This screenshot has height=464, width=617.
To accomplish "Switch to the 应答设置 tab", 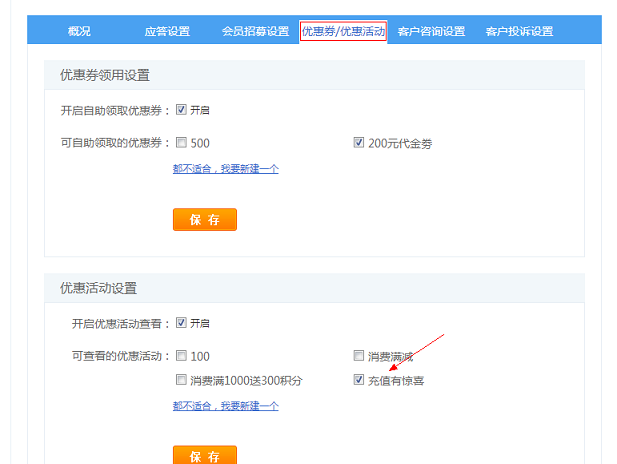I will click(166, 31).
